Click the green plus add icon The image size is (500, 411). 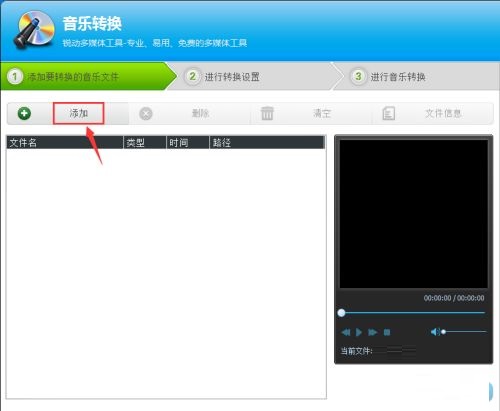(24, 114)
